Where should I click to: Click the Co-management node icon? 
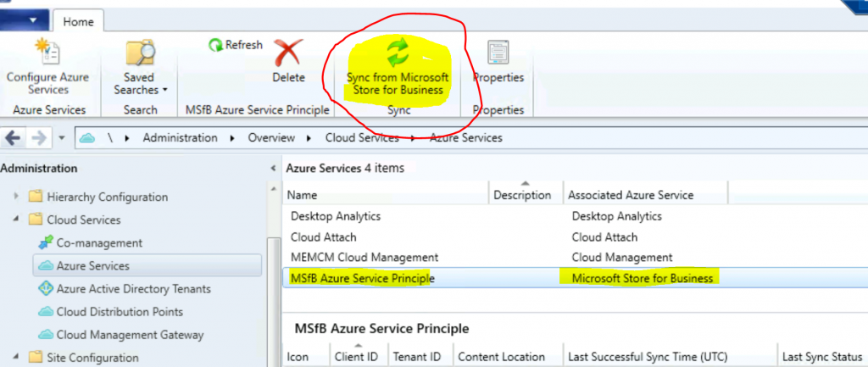(46, 243)
